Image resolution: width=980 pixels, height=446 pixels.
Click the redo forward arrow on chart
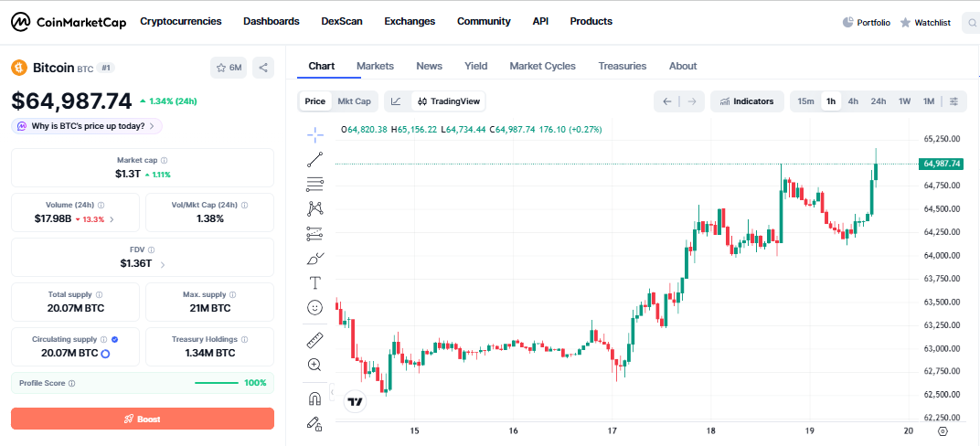pos(691,101)
